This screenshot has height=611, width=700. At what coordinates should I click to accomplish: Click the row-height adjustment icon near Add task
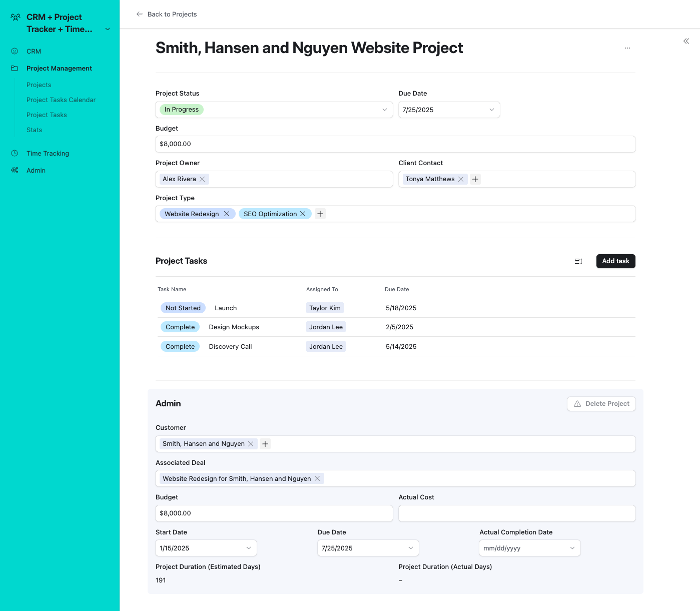point(578,261)
